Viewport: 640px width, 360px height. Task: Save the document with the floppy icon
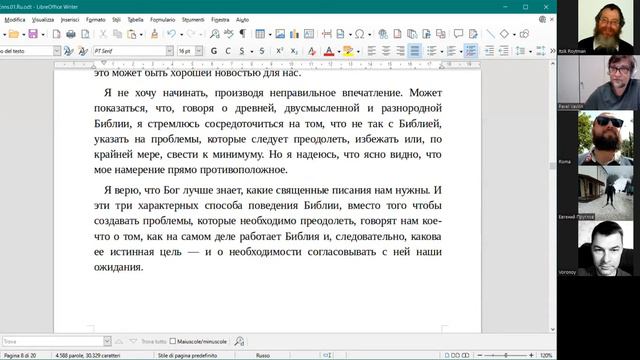[33, 34]
